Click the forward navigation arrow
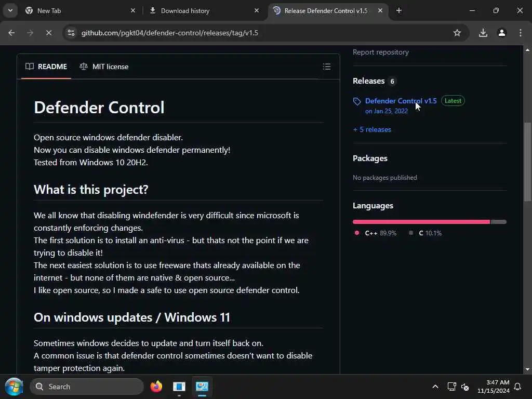532x399 pixels. pos(30,33)
